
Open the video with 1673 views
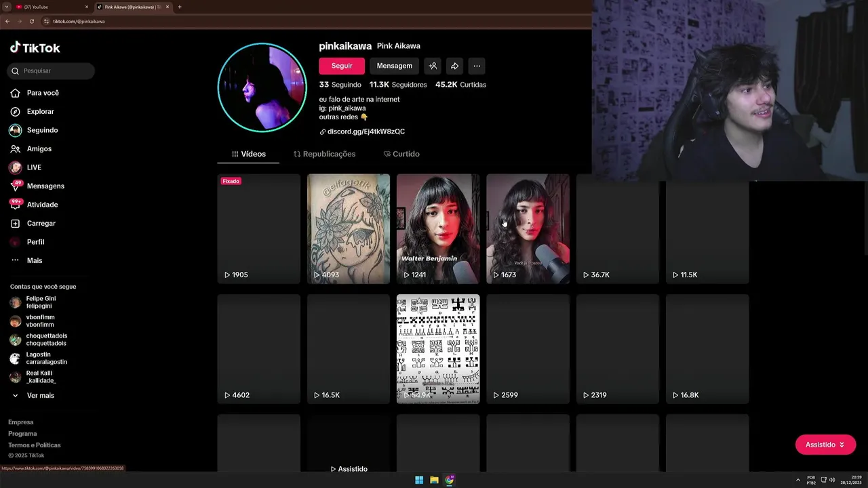(528, 228)
